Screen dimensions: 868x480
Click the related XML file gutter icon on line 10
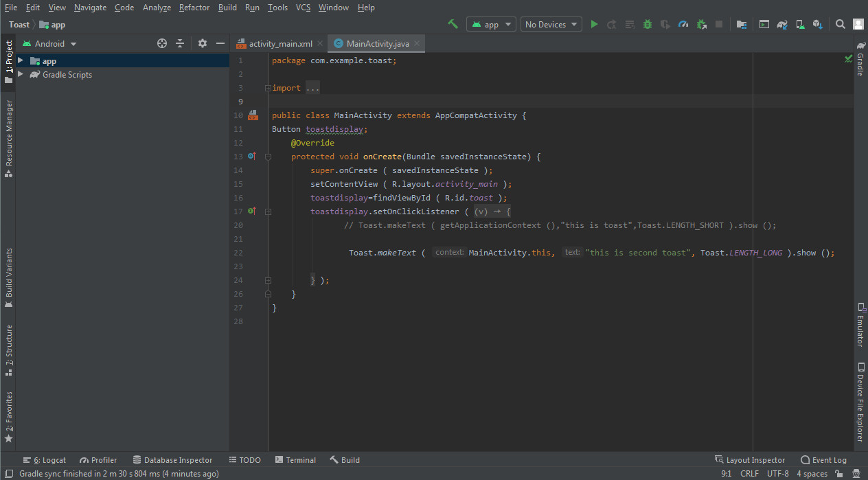[x=253, y=115]
